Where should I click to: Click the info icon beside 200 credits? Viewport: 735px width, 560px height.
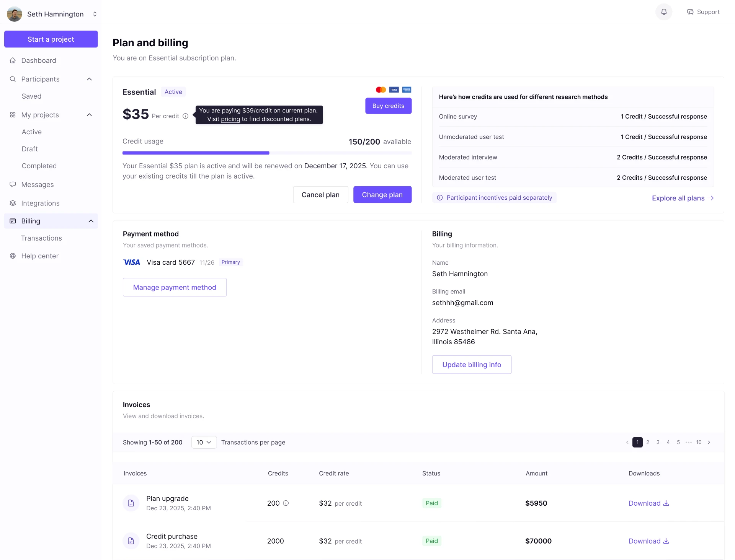pos(286,503)
